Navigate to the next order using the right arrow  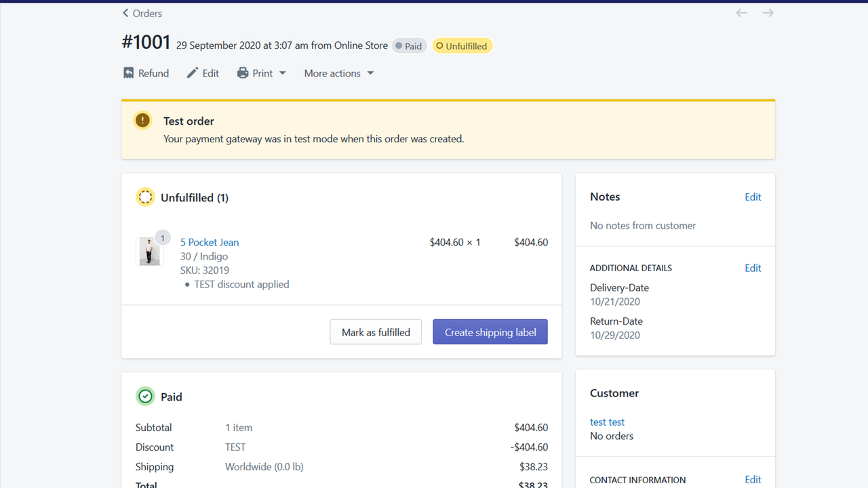click(x=767, y=12)
